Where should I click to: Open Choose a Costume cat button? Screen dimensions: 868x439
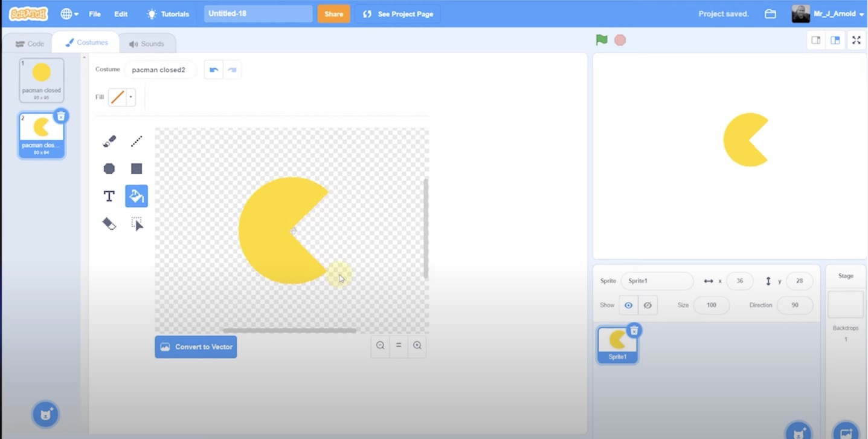tap(45, 415)
